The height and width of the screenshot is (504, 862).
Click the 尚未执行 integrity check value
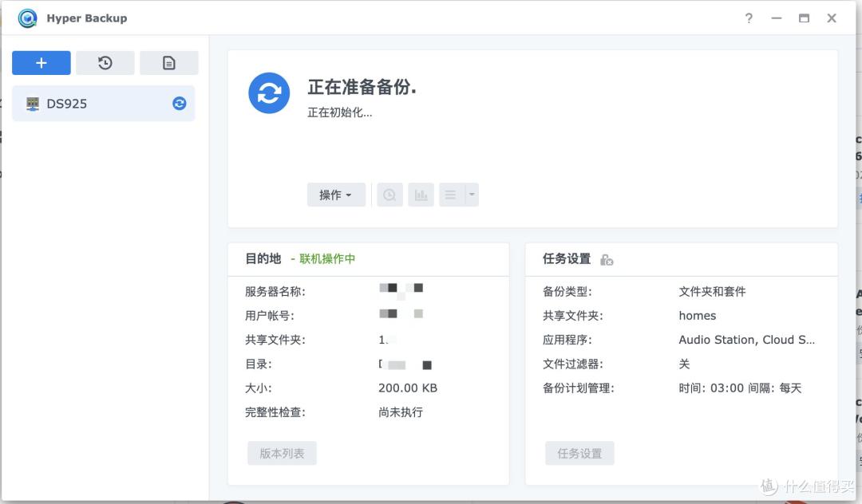pos(401,412)
